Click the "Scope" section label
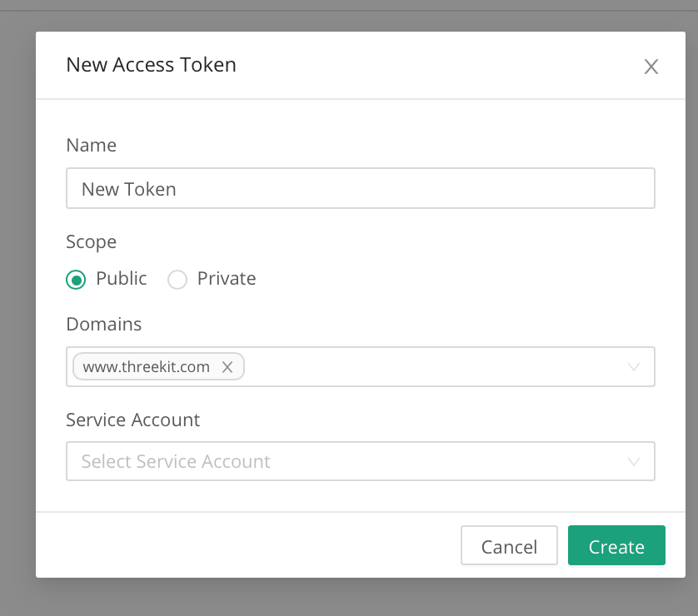 click(91, 242)
